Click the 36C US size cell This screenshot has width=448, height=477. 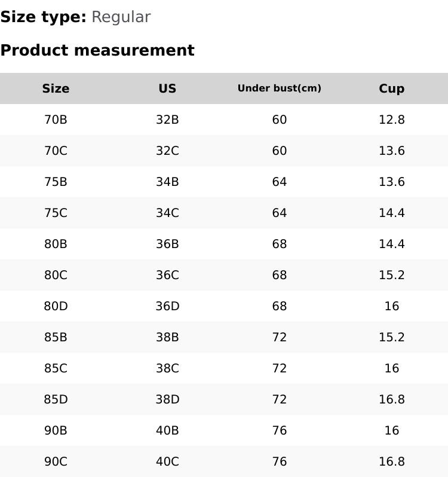[167, 275]
